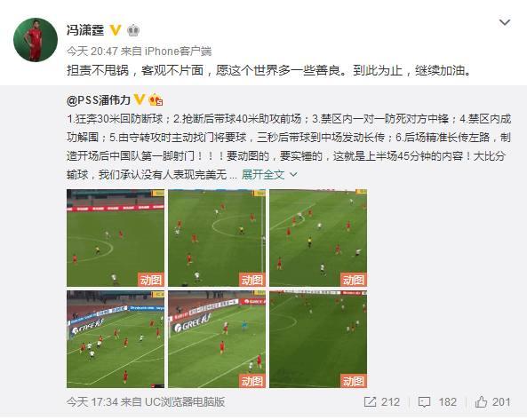527x420 pixels.
Task: Open the 冯潇霆 username link
Action: tap(85, 30)
